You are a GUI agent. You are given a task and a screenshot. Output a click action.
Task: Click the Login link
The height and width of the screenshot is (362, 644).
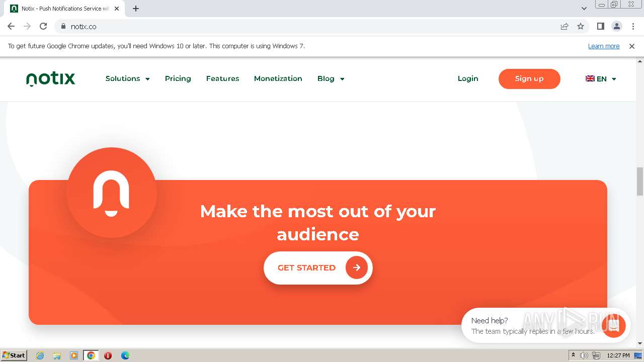468,78
